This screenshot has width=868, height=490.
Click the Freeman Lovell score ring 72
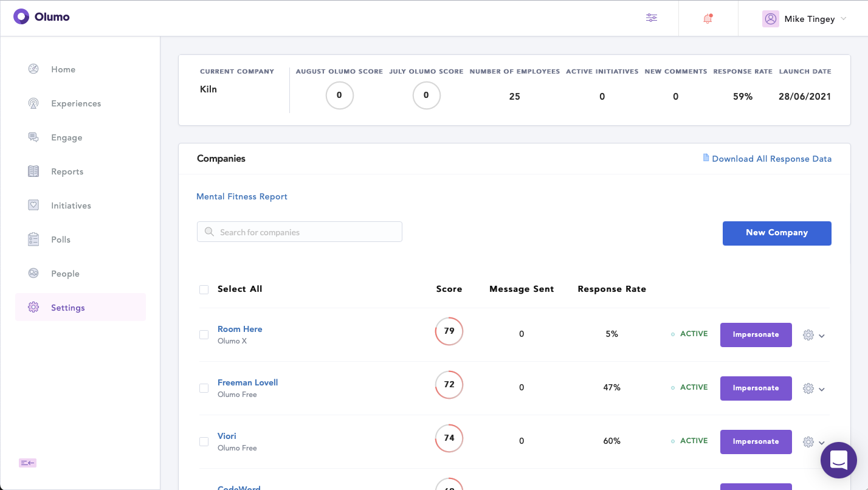click(449, 385)
